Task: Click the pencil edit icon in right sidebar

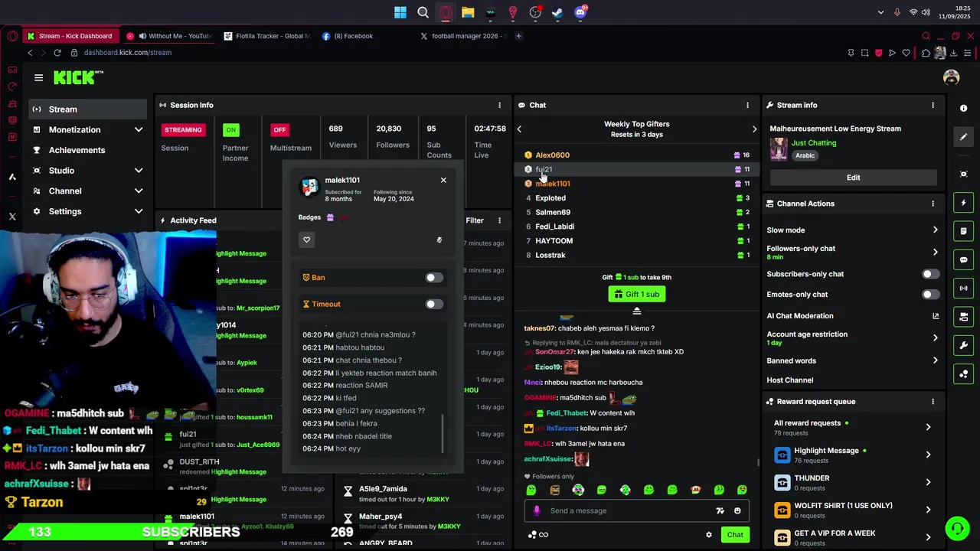Action: (x=964, y=137)
